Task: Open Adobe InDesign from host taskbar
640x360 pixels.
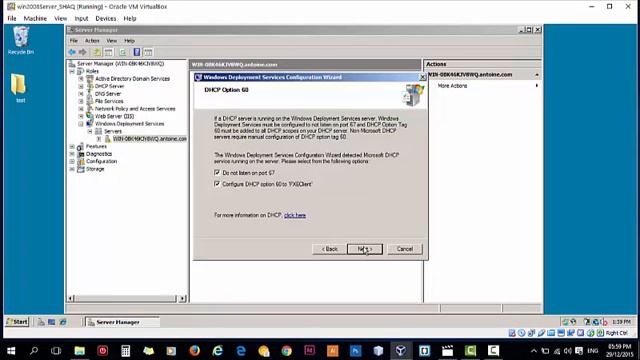Action: click(x=309, y=351)
